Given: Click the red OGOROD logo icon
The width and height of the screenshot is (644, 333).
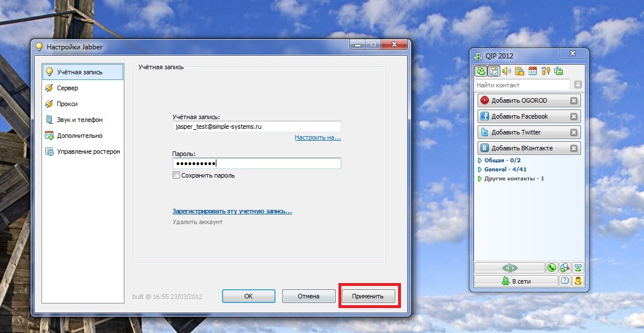Looking at the screenshot, I should coord(484,100).
